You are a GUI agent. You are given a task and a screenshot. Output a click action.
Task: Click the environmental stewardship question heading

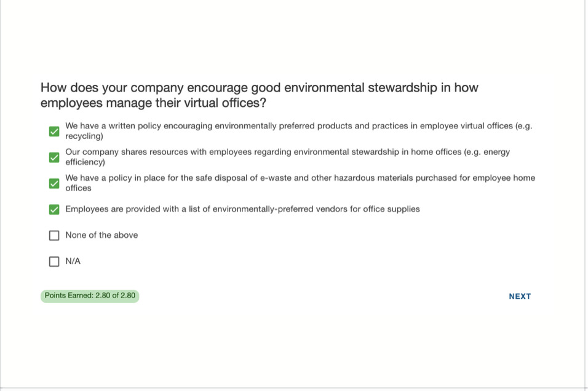pos(259,95)
